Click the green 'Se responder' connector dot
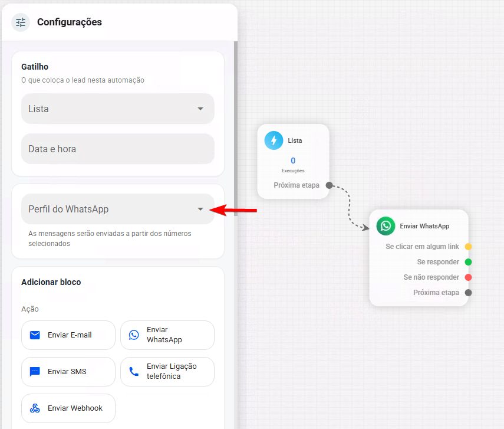The height and width of the screenshot is (429, 504). pos(468,262)
